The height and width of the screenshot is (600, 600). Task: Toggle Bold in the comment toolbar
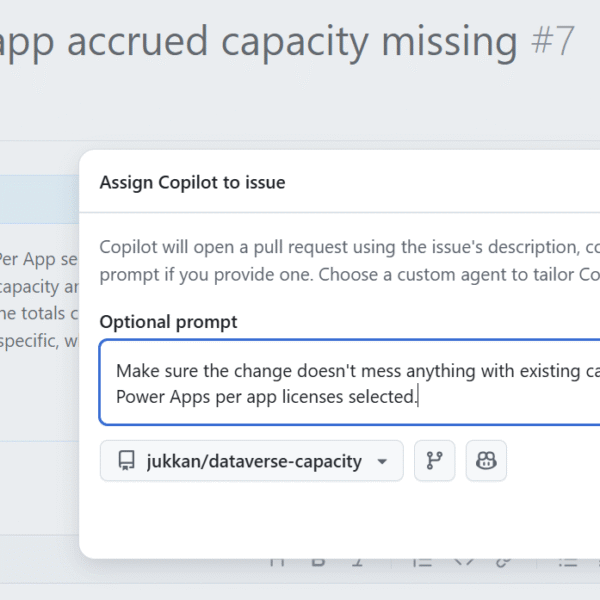pyautogui.click(x=319, y=561)
